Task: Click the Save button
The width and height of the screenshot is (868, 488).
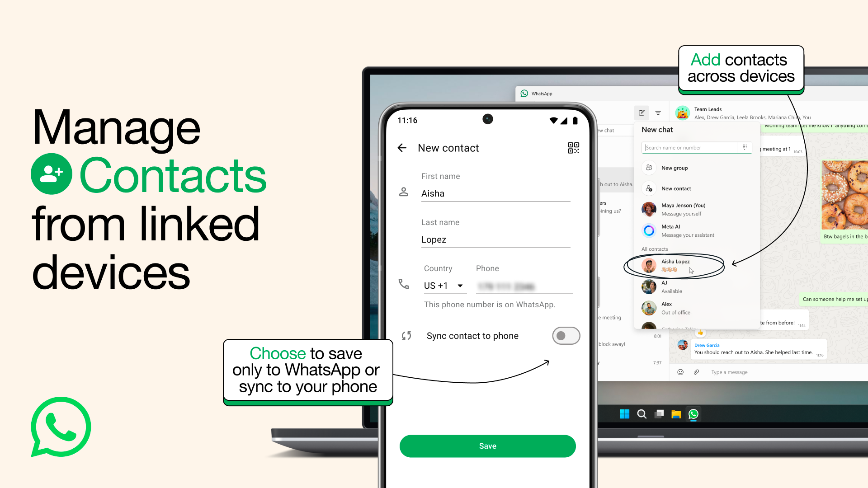Action: pos(488,446)
